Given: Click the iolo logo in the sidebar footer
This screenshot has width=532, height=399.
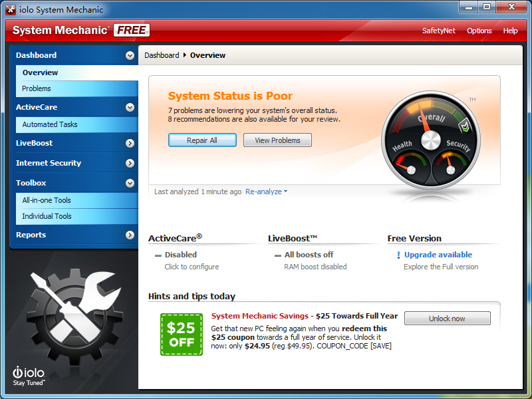Looking at the screenshot, I should click(29, 375).
